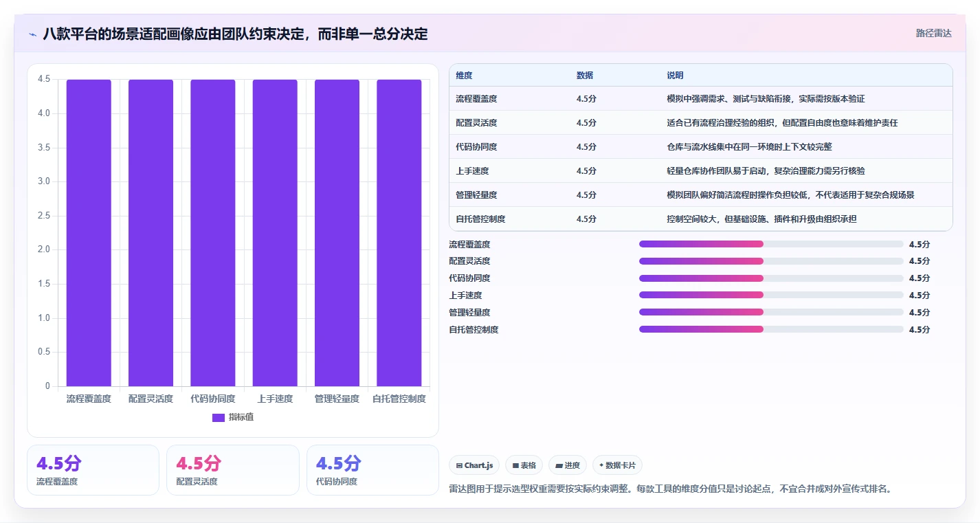Click the 自托管控制度 label under the chart

click(399, 399)
